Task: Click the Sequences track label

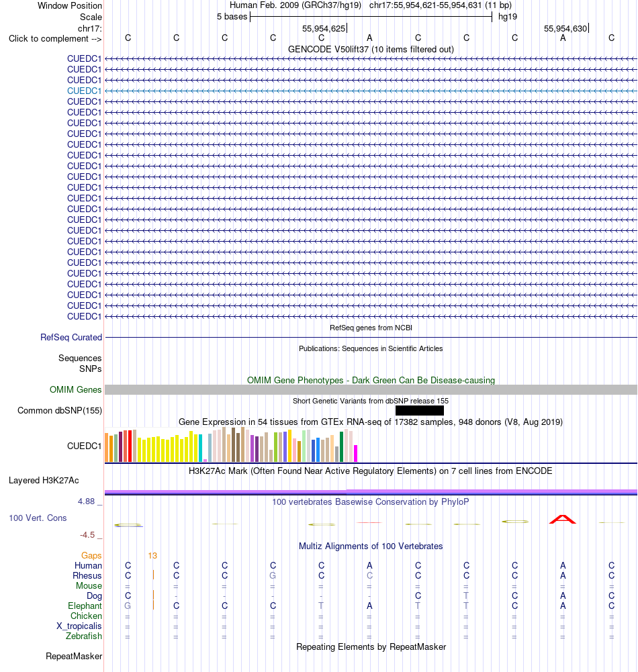Action: [x=80, y=358]
